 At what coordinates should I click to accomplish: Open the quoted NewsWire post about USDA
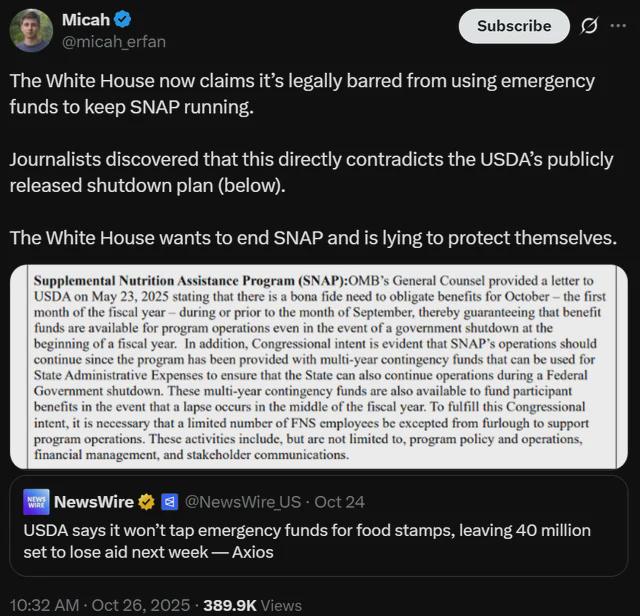(320, 542)
